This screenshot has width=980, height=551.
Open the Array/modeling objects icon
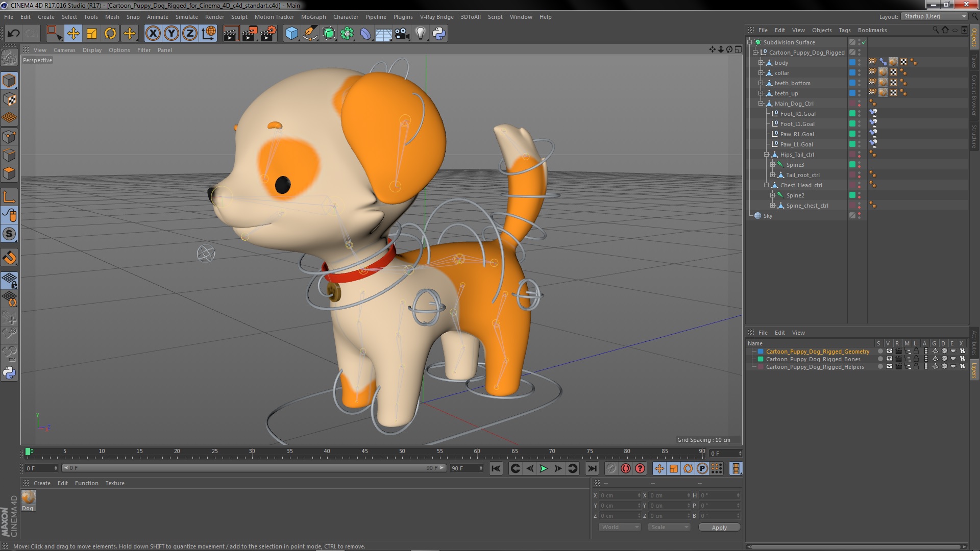[x=347, y=34]
